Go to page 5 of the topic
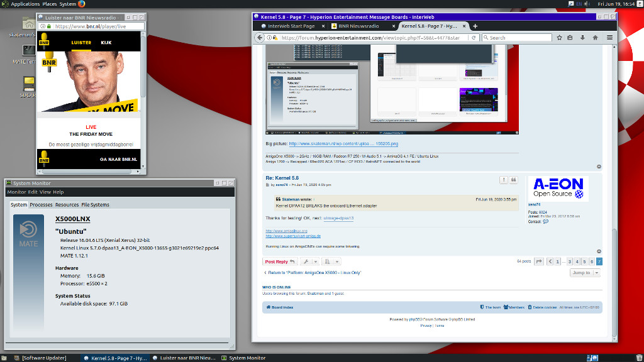Image resolution: width=644 pixels, height=362 pixels. tap(584, 261)
